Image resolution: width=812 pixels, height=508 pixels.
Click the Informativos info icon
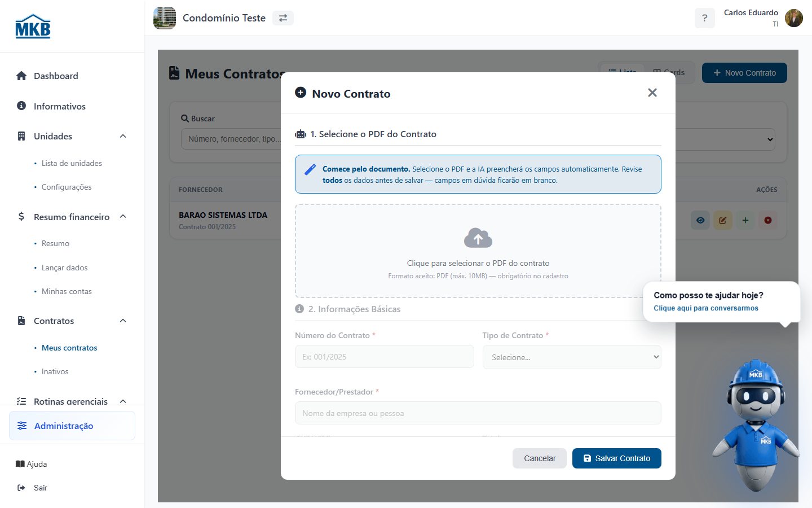[x=21, y=106]
